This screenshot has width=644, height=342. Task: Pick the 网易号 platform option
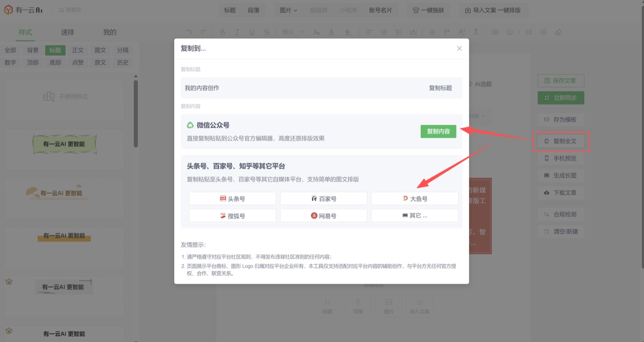323,215
